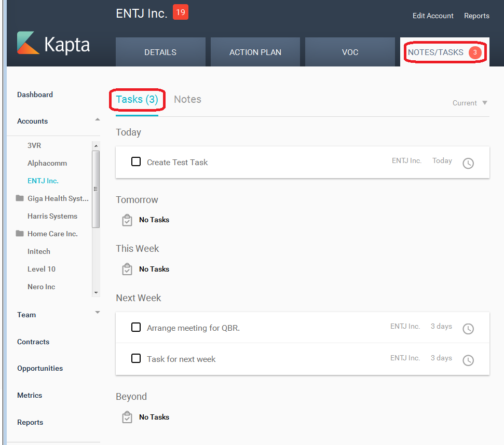
Task: Go to Dashboard in the sidebar
Action: pyautogui.click(x=35, y=95)
